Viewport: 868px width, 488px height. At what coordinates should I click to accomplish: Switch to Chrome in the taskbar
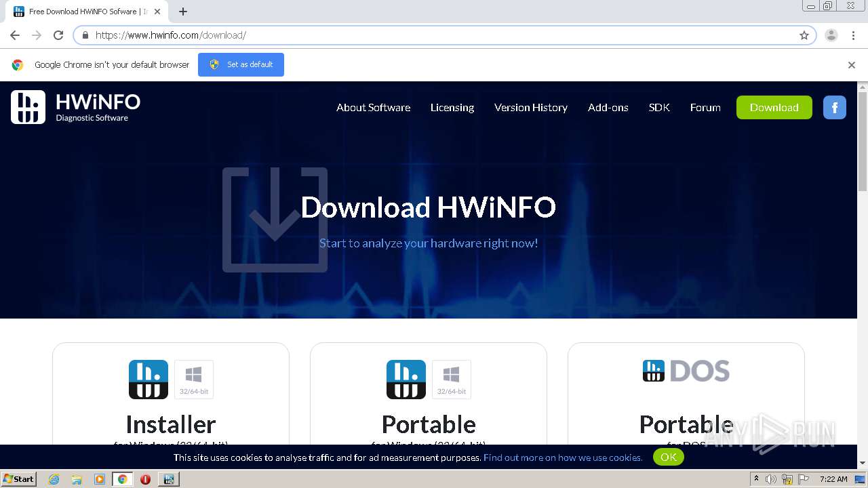tap(122, 479)
